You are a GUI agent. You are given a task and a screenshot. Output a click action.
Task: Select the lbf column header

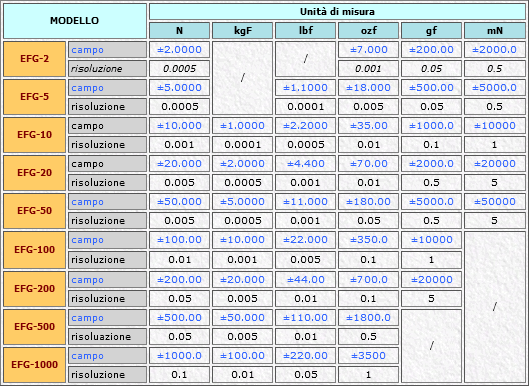(x=306, y=31)
